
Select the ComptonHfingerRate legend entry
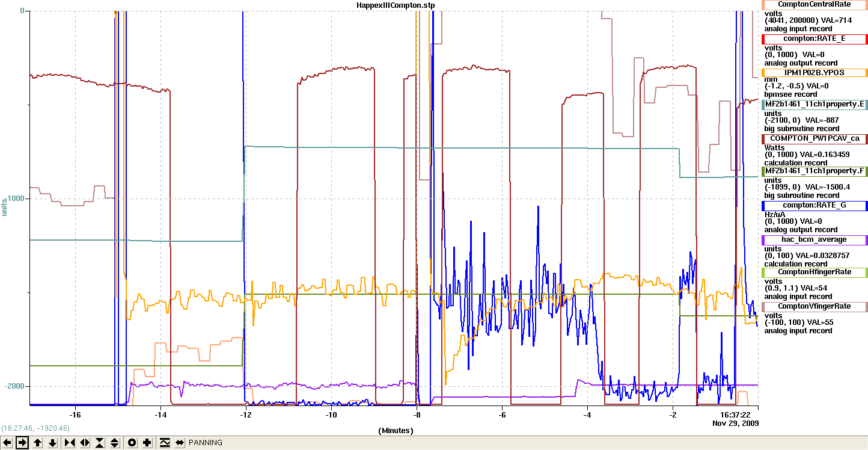click(815, 273)
